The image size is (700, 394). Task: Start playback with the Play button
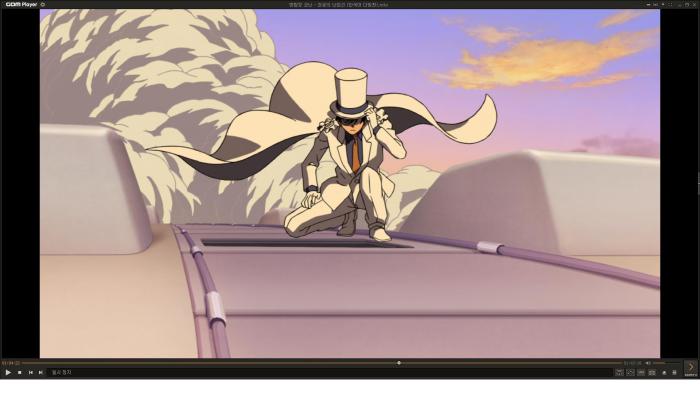(x=8, y=372)
